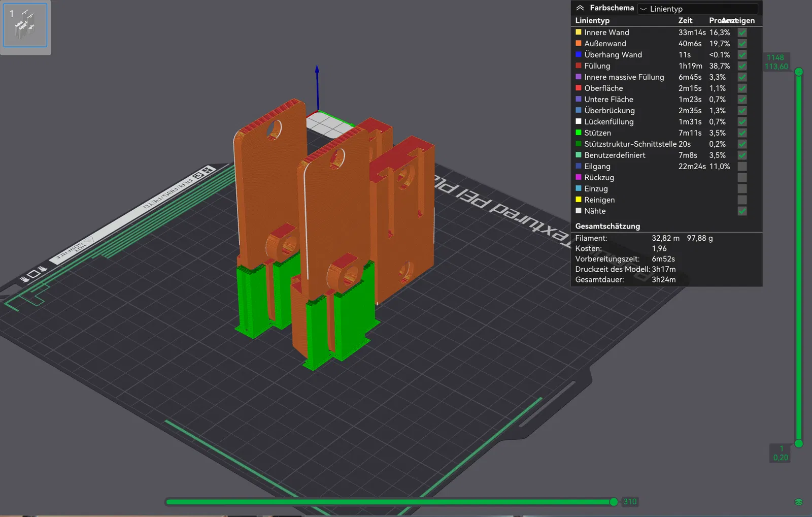812x517 pixels.
Task: Click the 310 value beside horizontal slider
Action: (630, 502)
